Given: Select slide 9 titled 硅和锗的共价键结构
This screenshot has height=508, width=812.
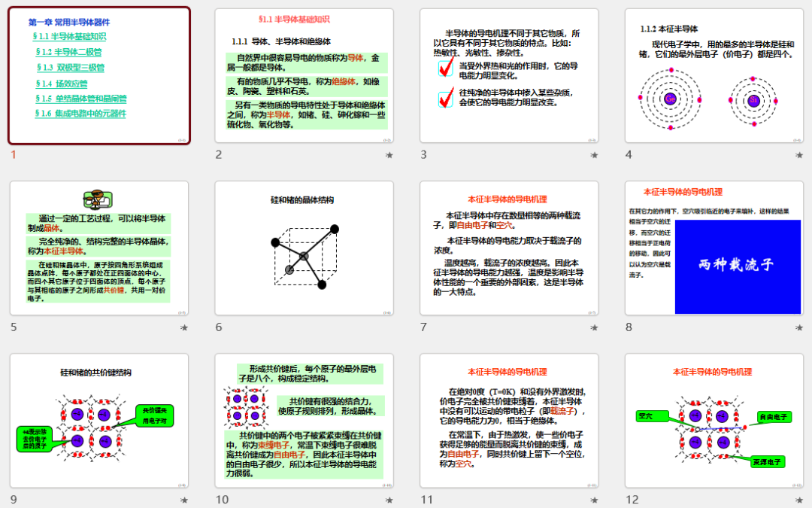Looking at the screenshot, I should click(x=99, y=421).
